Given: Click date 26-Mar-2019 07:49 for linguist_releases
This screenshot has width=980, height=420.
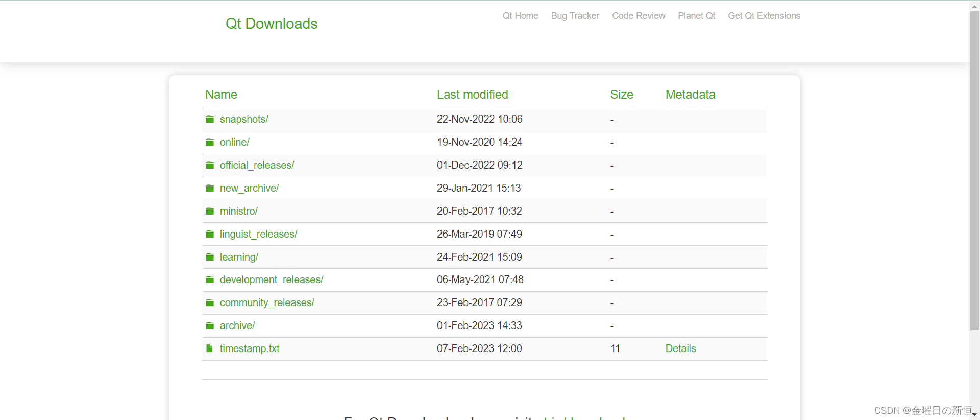Looking at the screenshot, I should [479, 234].
